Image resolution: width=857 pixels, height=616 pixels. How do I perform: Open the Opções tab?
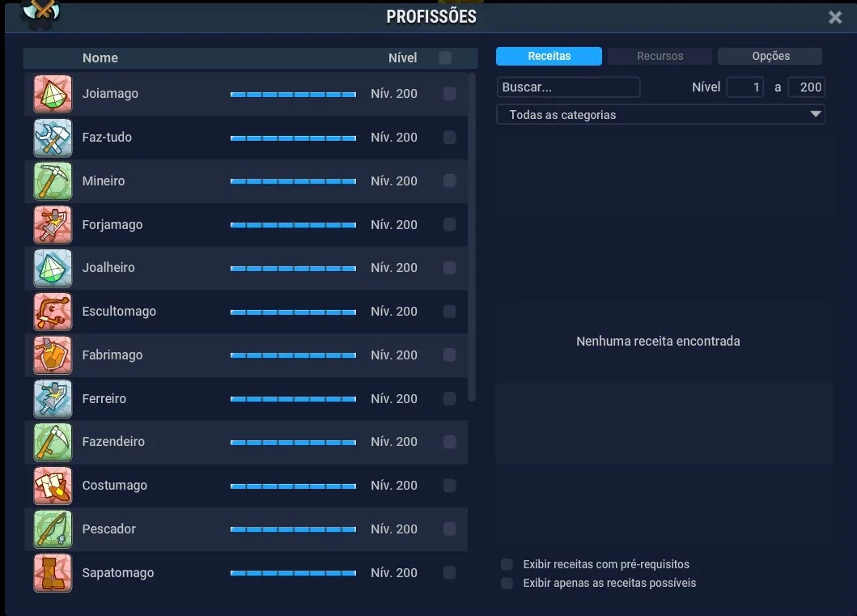click(x=770, y=57)
